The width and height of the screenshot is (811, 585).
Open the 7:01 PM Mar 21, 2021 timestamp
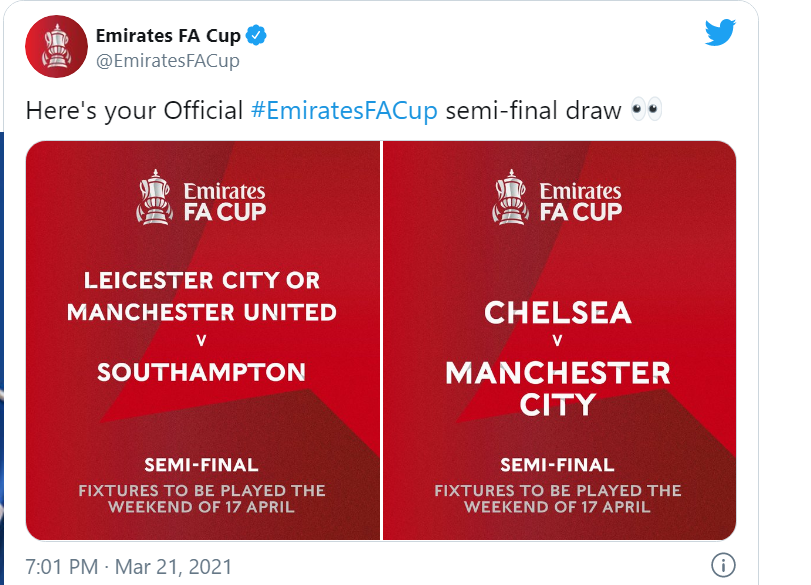coord(128,567)
